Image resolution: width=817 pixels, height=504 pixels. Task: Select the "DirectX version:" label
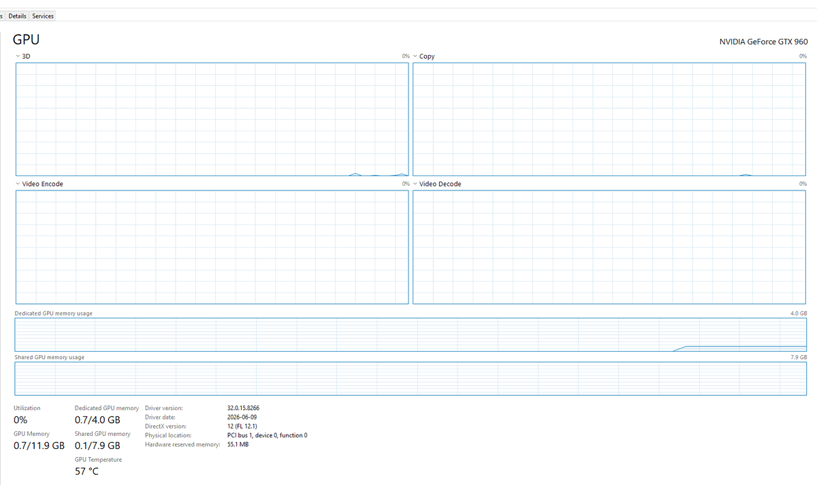click(x=166, y=426)
